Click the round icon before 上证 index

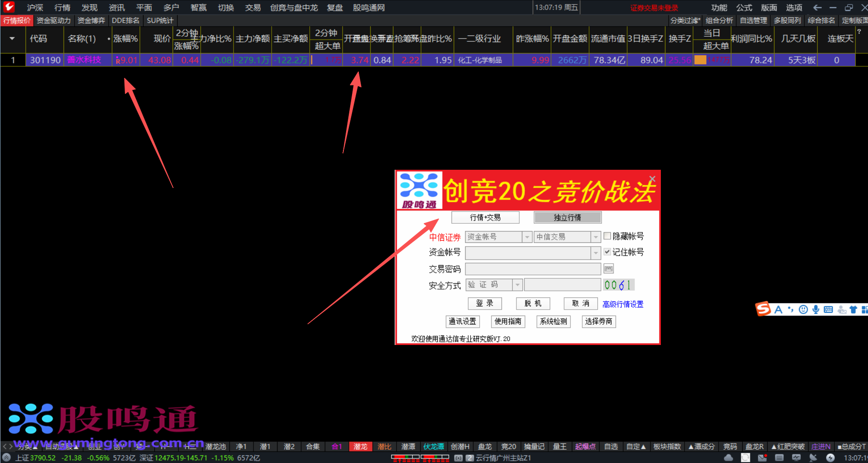tap(6, 458)
